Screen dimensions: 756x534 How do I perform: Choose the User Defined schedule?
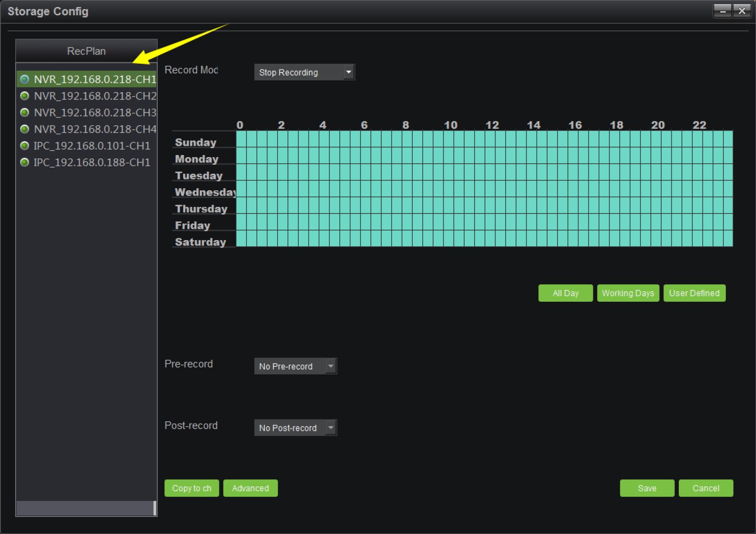click(694, 293)
